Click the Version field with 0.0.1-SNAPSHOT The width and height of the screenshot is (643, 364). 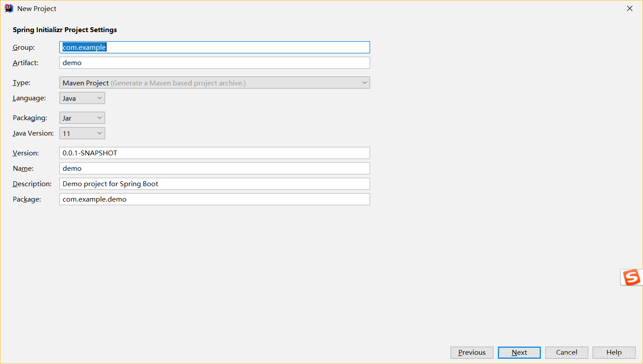(x=215, y=153)
